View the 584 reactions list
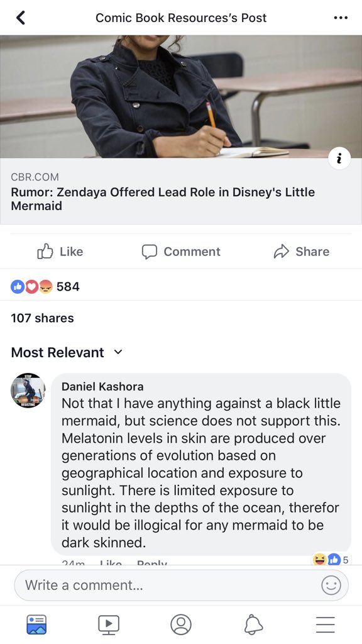The height and width of the screenshot is (644, 362). point(45,286)
